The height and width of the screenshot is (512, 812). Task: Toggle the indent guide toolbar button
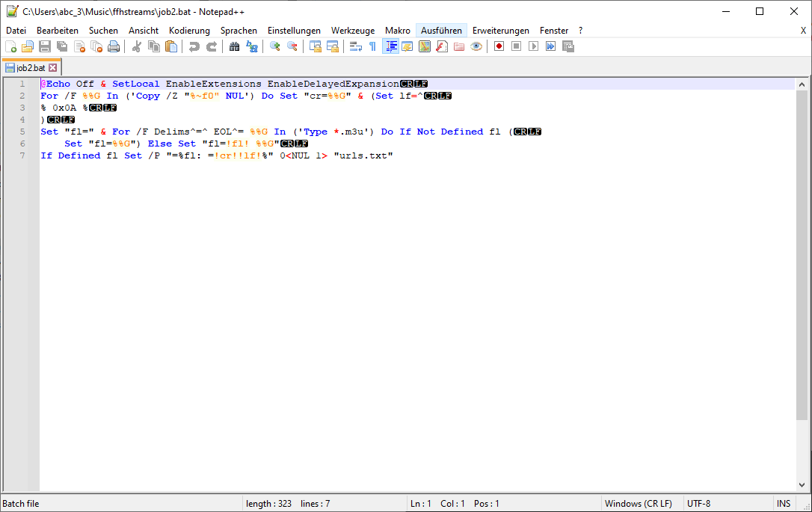tap(390, 46)
